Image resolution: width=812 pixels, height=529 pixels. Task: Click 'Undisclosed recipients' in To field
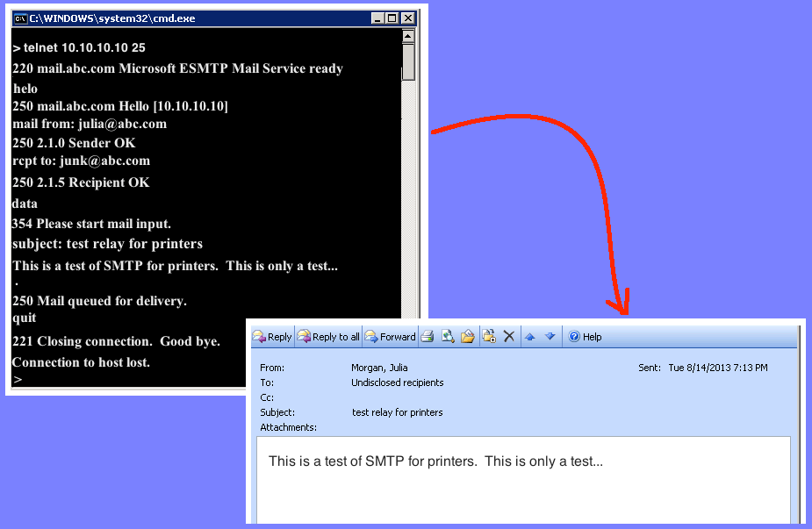[397, 382]
